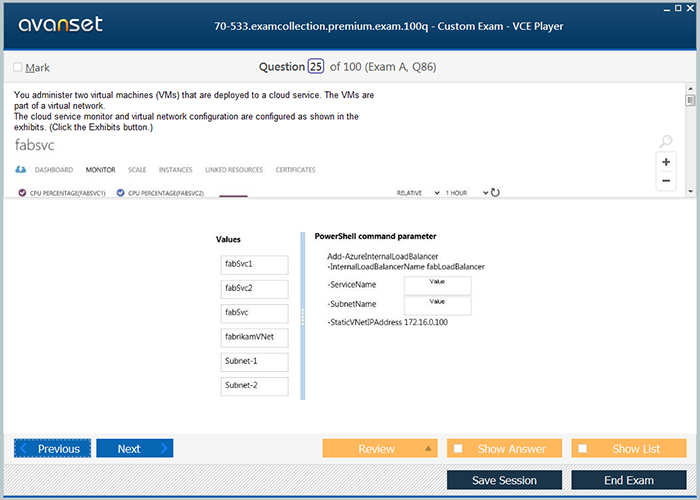This screenshot has height=500, width=700.
Task: Select the fabrikamVNet value box
Action: pos(254,338)
